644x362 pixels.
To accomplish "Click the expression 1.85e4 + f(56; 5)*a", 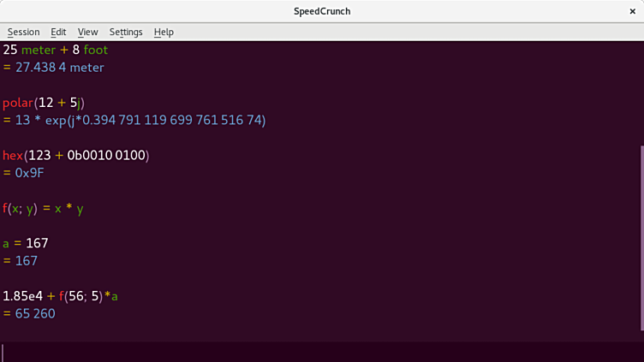I will point(60,296).
